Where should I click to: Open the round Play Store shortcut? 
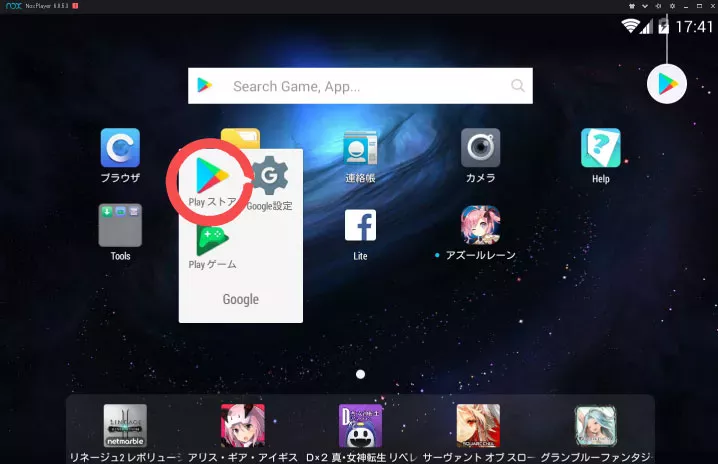click(x=667, y=83)
